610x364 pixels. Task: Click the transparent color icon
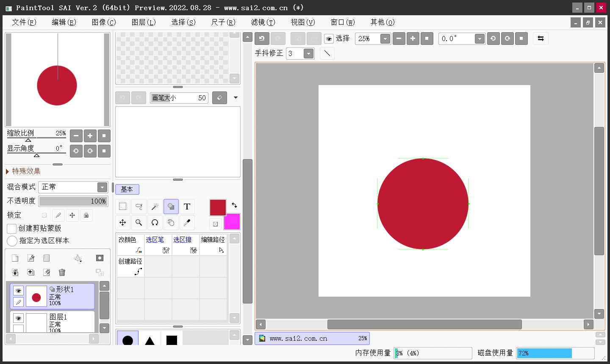(x=216, y=224)
